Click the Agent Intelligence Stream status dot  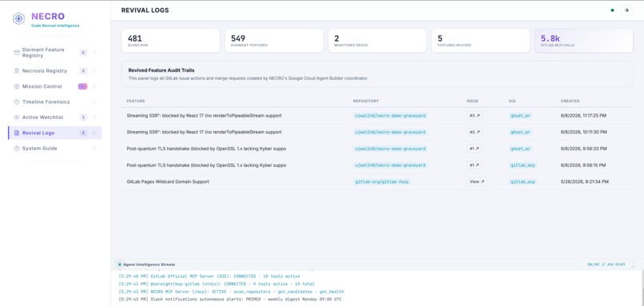pos(120,264)
